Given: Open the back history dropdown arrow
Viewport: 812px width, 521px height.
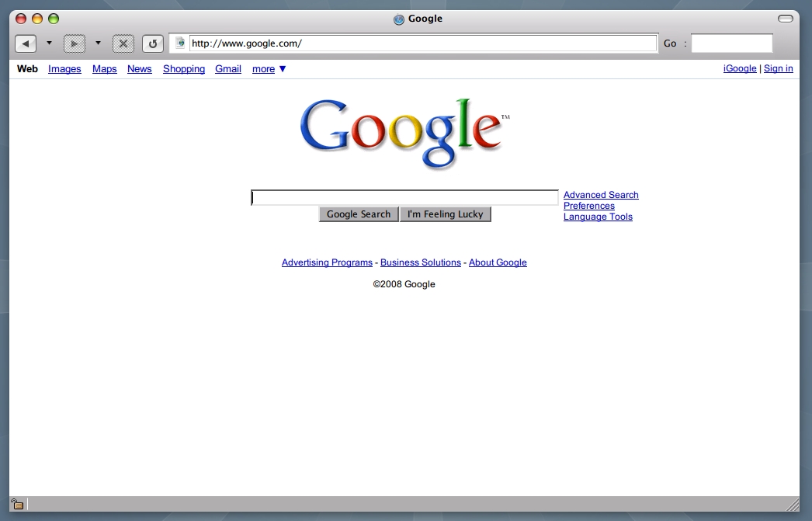Looking at the screenshot, I should click(x=49, y=43).
